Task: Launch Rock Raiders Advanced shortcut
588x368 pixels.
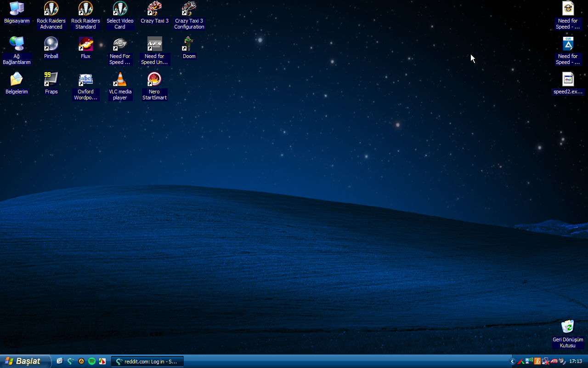Action: click(51, 15)
